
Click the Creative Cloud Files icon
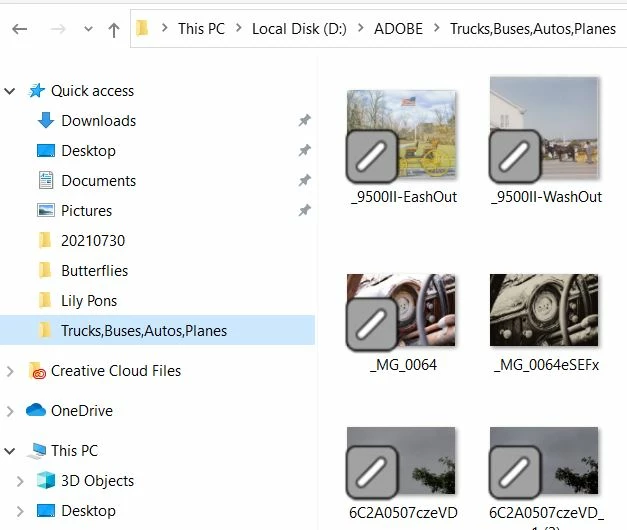tap(37, 370)
